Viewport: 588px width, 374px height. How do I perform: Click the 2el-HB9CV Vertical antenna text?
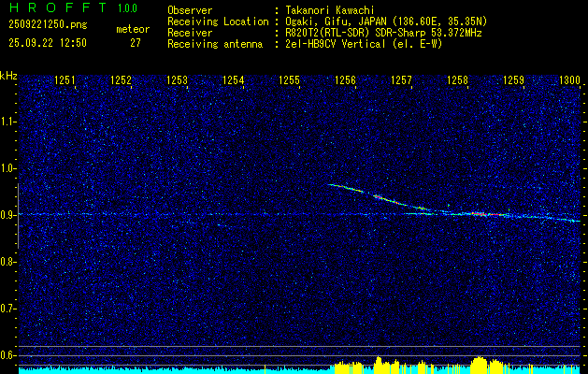point(365,44)
